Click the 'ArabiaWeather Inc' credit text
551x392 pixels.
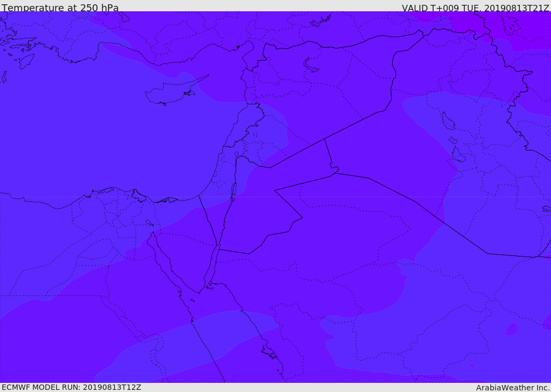tap(512, 388)
